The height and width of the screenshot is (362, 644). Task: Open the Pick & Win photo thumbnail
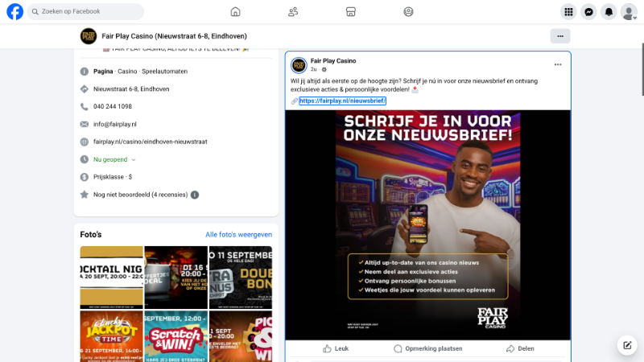[240, 336]
